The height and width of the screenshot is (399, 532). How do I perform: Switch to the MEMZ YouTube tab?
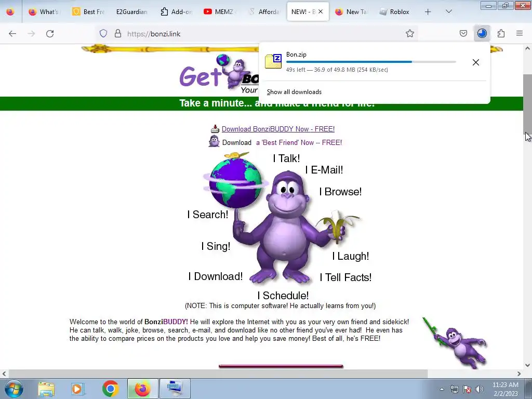point(220,12)
